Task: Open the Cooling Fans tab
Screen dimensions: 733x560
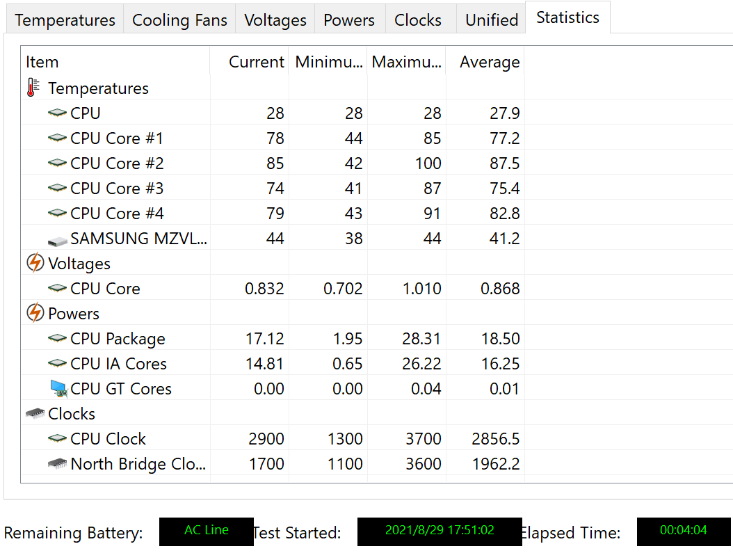Action: coord(179,19)
